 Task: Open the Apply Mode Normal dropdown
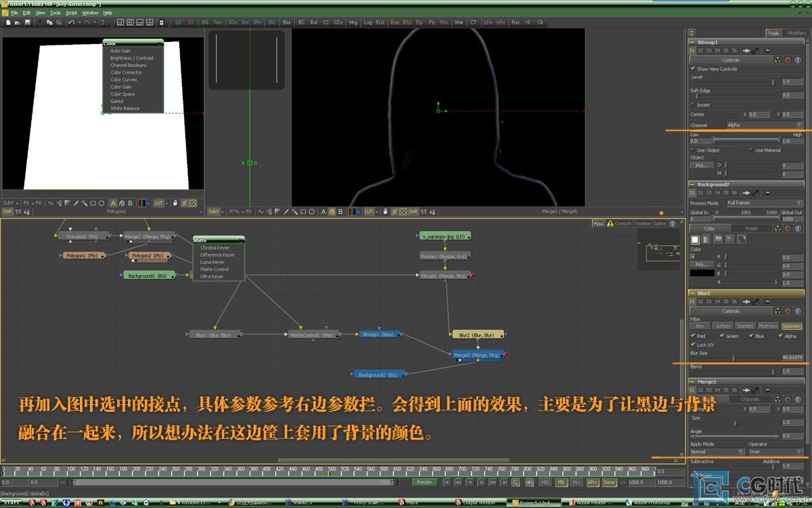(x=717, y=452)
